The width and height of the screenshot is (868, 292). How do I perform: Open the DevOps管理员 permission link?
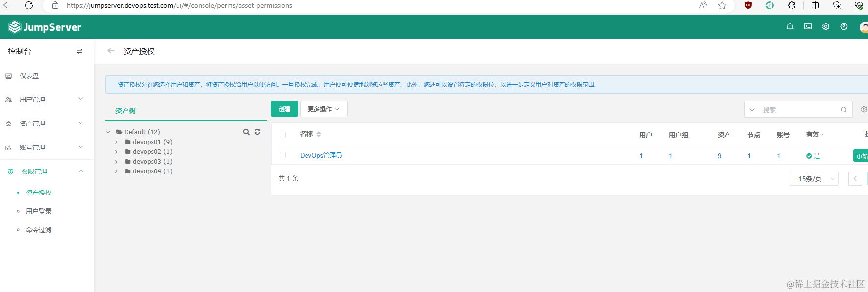click(x=321, y=155)
